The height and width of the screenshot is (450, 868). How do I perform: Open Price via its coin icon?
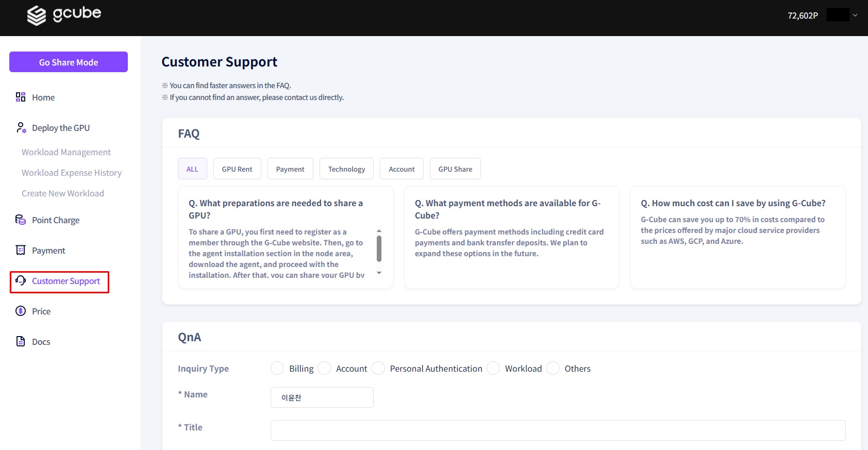[x=21, y=311]
